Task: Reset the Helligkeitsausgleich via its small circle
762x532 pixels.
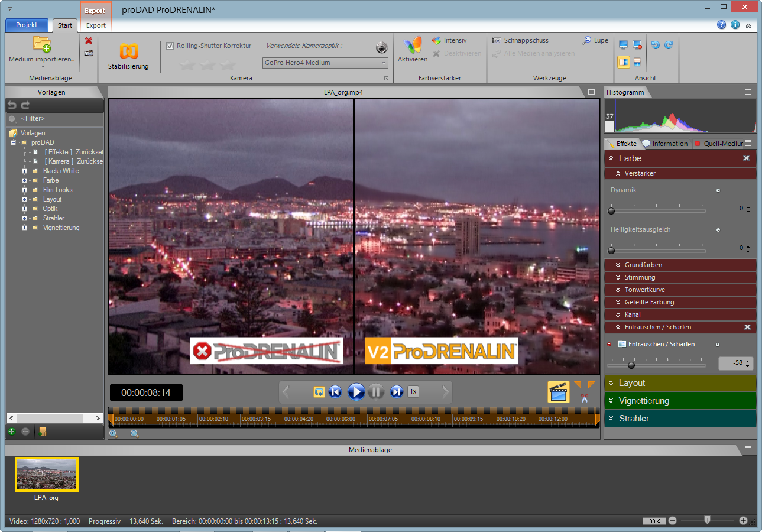Action: coord(718,230)
